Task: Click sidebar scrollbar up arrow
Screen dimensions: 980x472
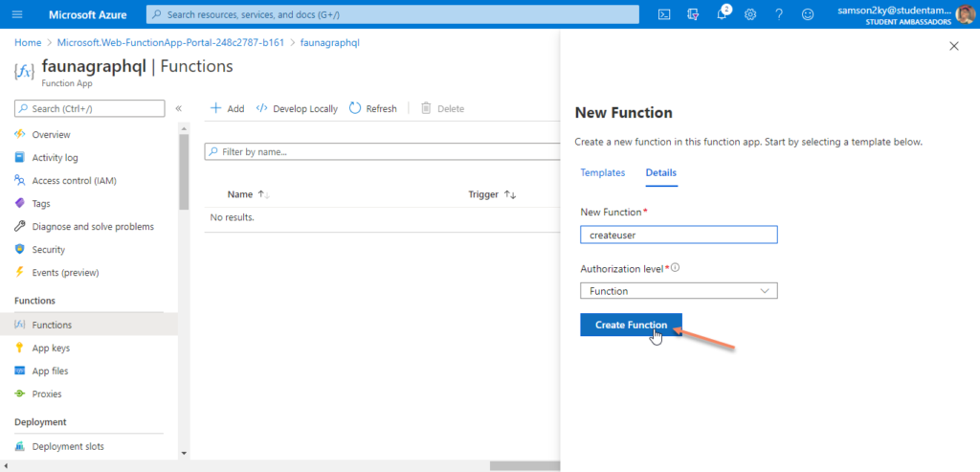Action: point(184,128)
